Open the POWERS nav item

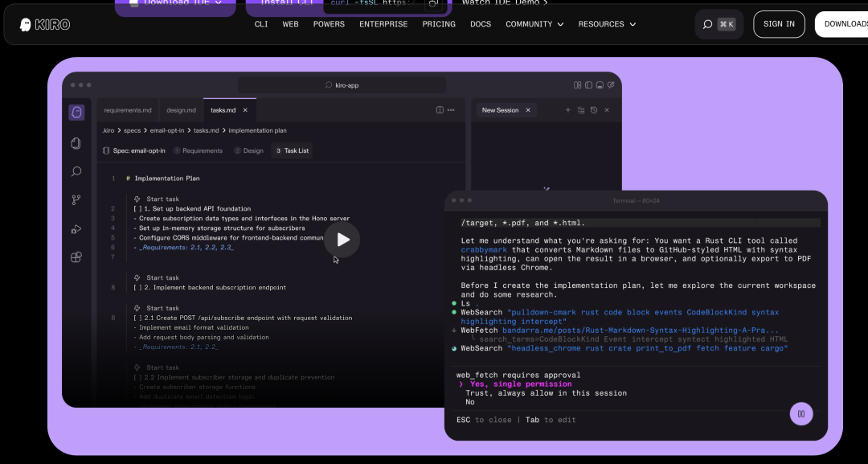329,24
